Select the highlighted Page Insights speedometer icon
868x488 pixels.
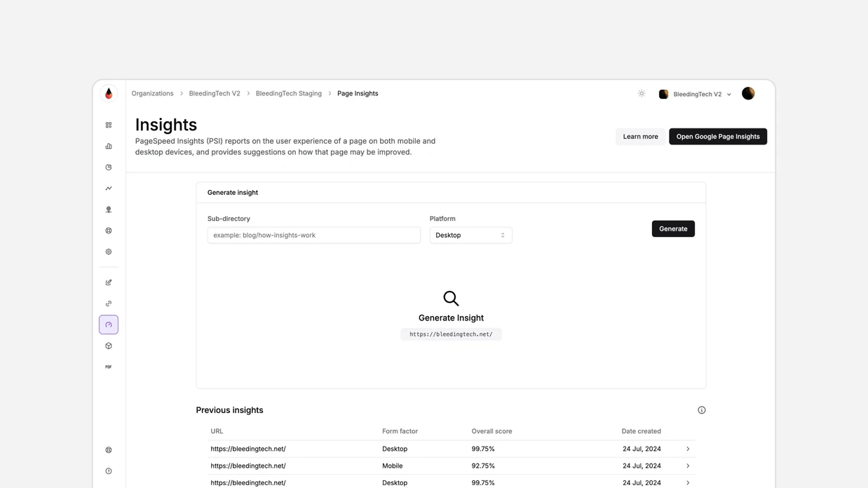click(x=108, y=324)
